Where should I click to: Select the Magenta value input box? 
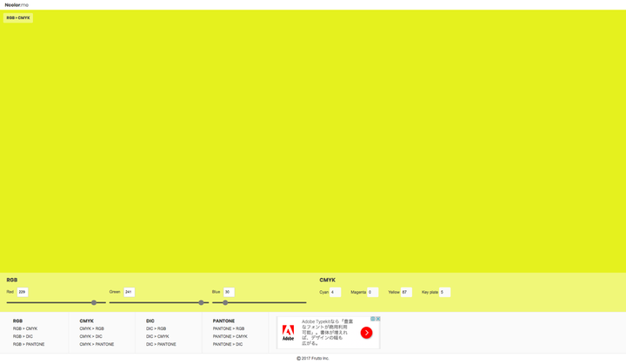point(373,292)
